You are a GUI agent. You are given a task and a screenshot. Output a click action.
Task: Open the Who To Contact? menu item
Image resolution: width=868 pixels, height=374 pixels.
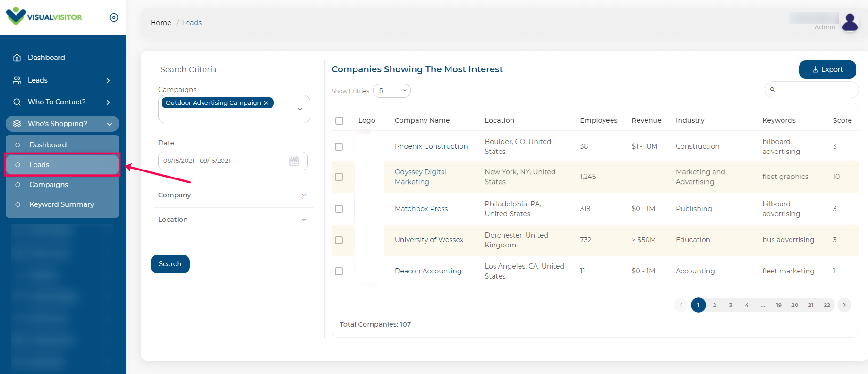62,102
